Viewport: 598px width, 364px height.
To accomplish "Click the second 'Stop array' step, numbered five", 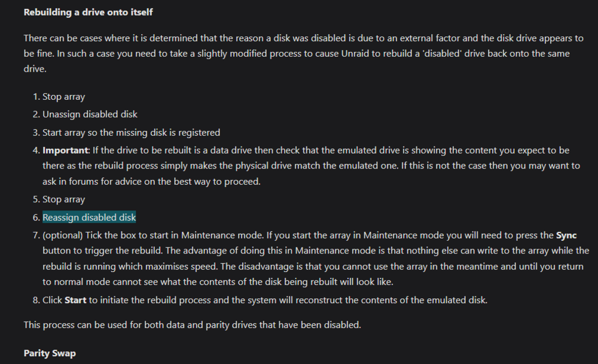I will click(x=64, y=200).
